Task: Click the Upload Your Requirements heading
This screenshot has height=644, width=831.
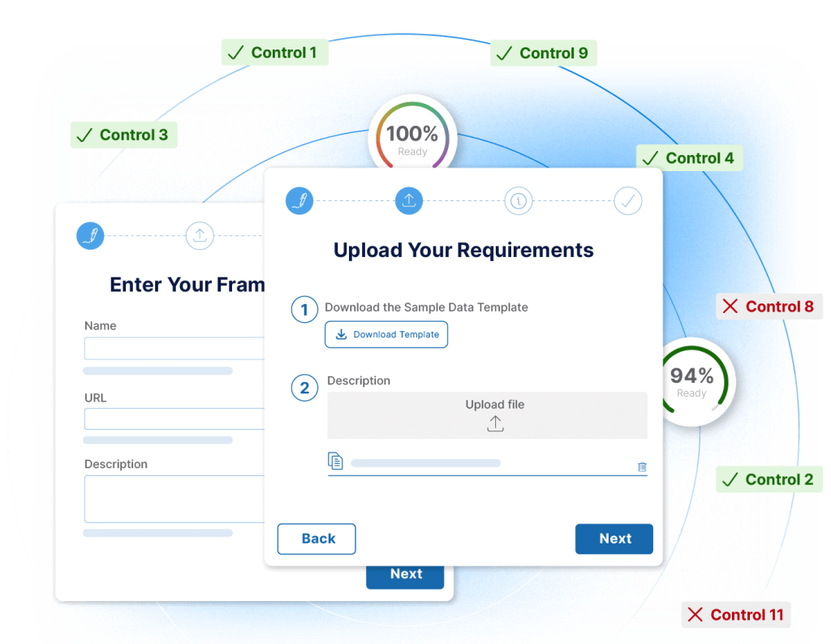Action: pos(463,250)
